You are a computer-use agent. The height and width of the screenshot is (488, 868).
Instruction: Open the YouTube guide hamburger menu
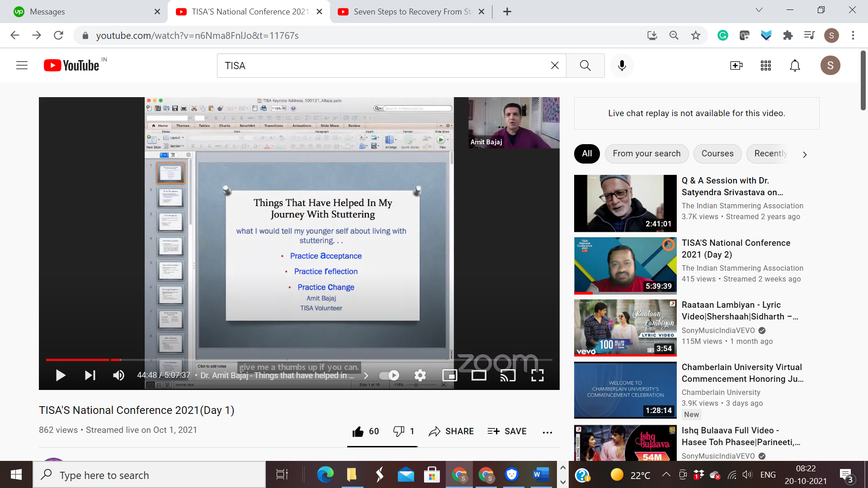coord(22,66)
